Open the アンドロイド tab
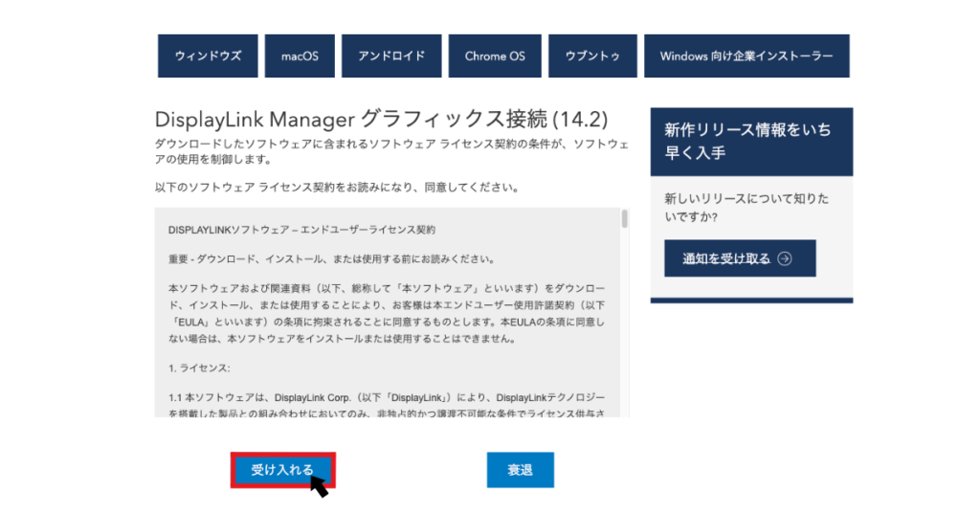 [391, 56]
